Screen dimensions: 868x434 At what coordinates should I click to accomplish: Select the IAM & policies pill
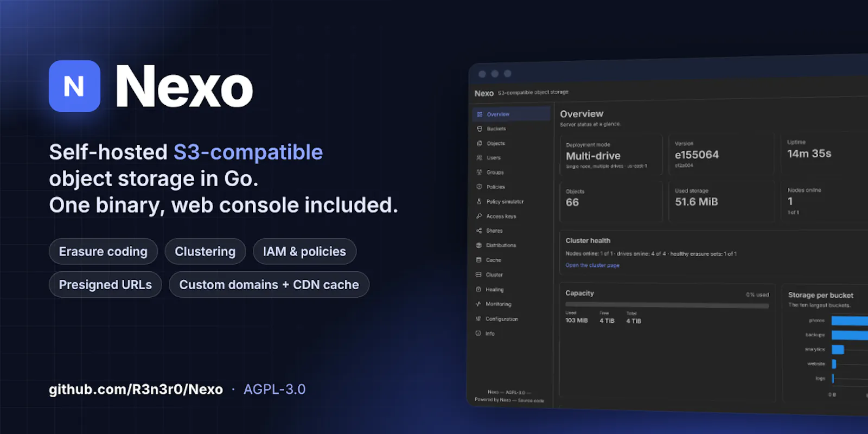(304, 252)
